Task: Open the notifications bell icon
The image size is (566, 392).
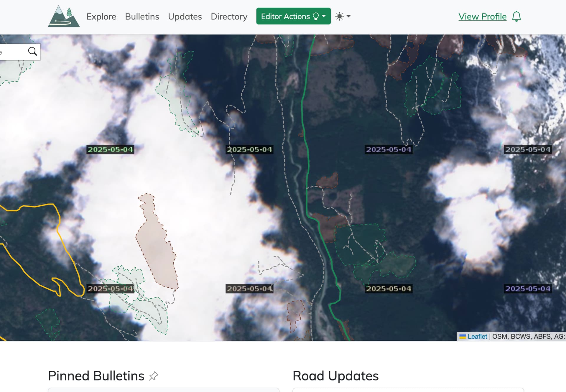Action: 516,17
